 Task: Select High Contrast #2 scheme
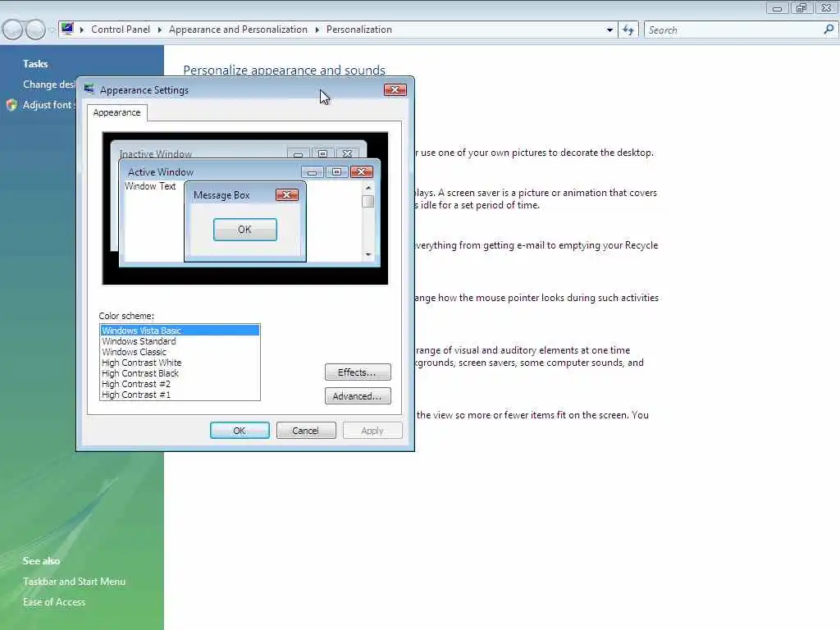click(180, 384)
